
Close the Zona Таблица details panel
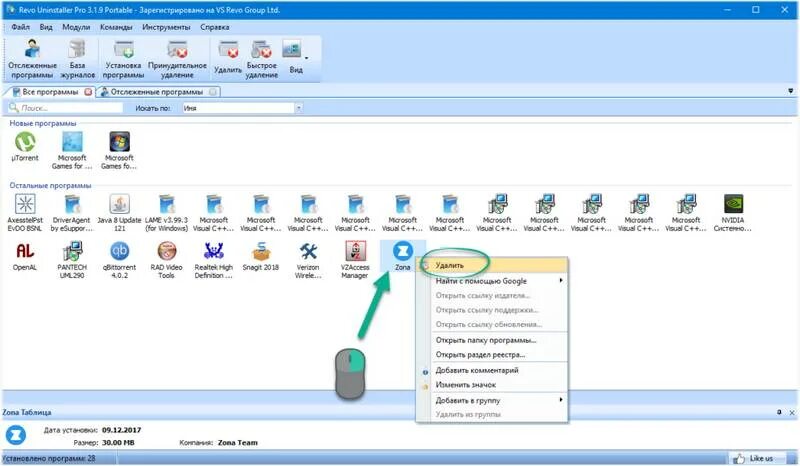(792, 412)
